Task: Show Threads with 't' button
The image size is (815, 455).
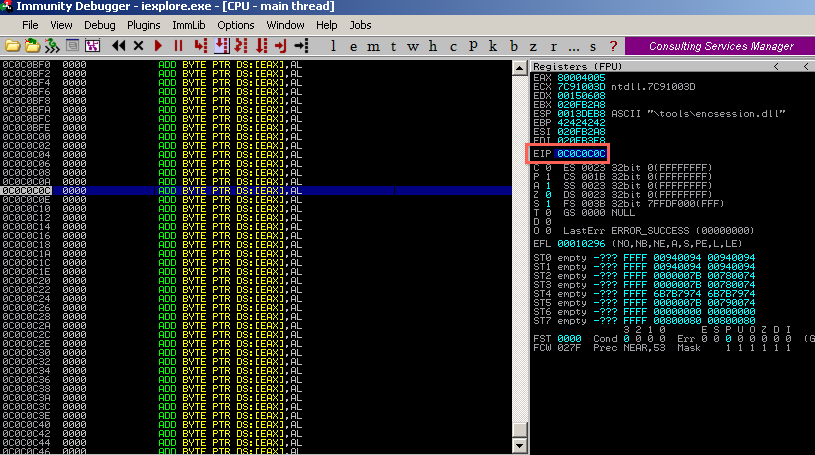Action: [x=393, y=46]
